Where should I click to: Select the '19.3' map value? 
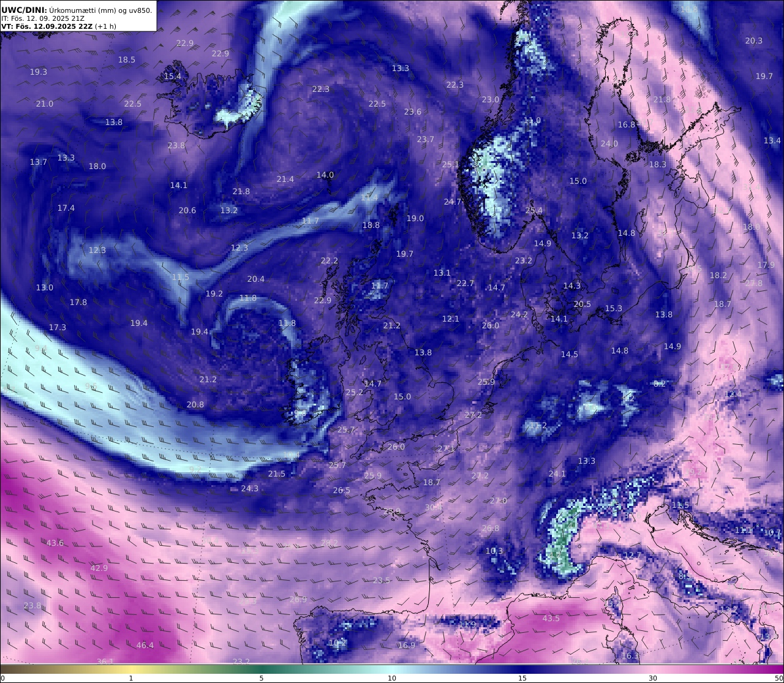(x=39, y=72)
